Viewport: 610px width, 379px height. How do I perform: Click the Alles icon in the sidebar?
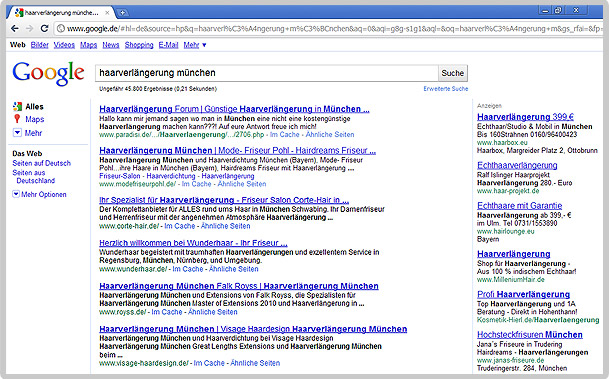(x=17, y=106)
